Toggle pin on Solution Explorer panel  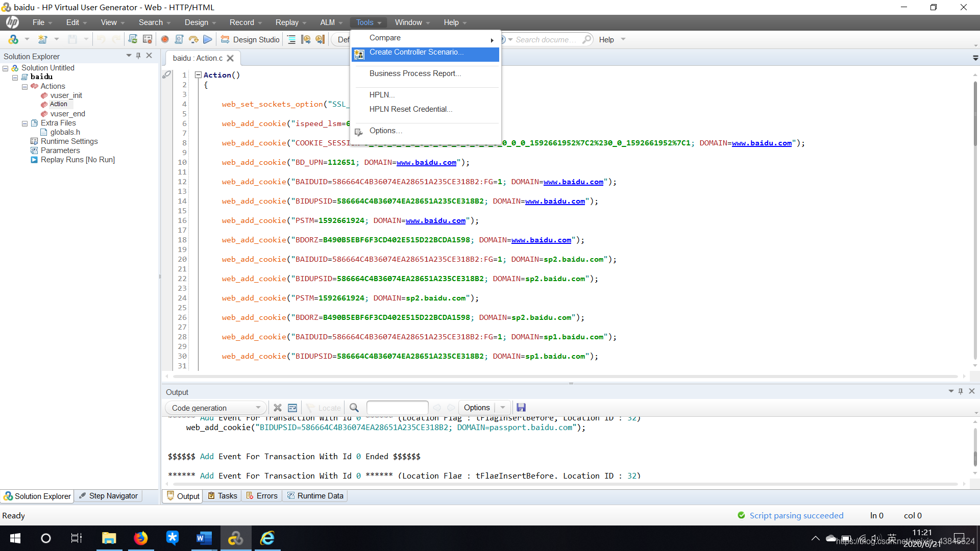[x=138, y=56]
